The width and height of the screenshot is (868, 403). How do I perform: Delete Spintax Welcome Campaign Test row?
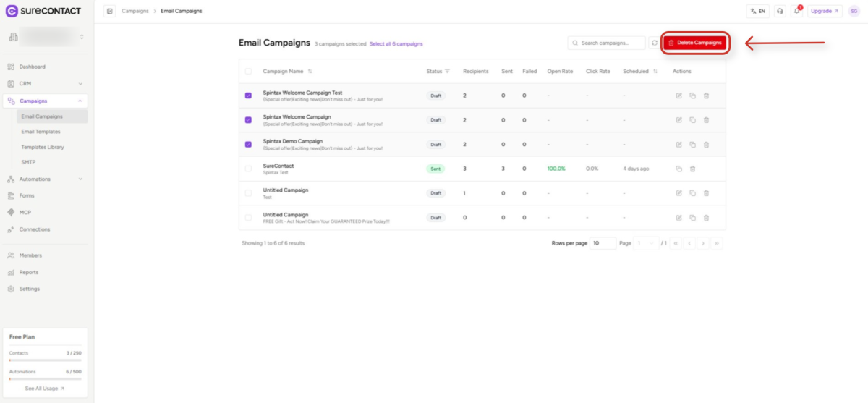(x=706, y=96)
